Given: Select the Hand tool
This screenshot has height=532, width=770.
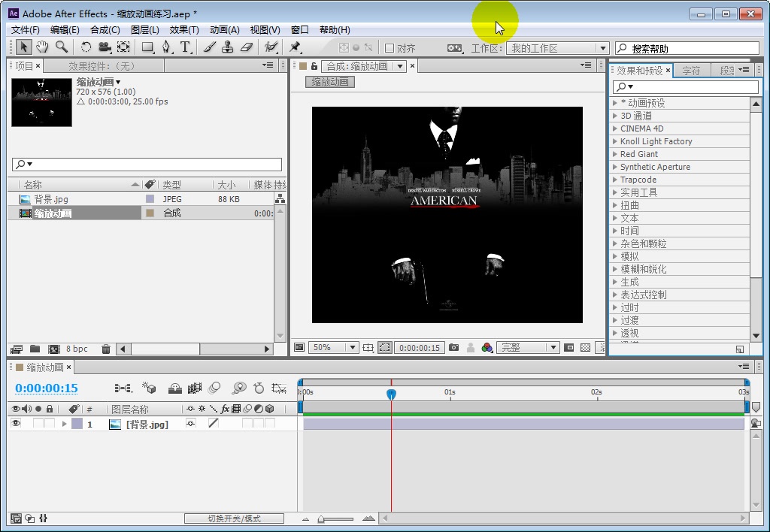Looking at the screenshot, I should (x=42, y=47).
